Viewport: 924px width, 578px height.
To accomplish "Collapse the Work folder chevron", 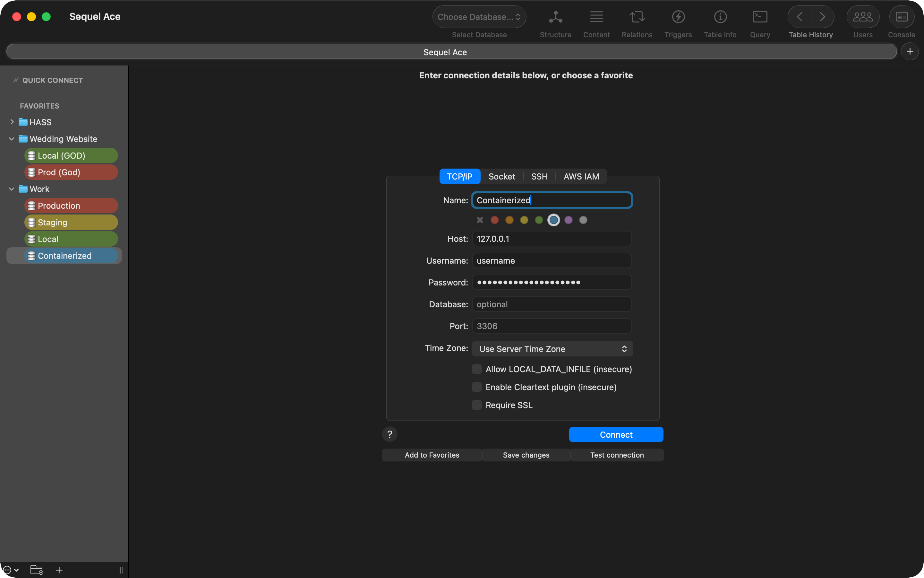I will (12, 189).
